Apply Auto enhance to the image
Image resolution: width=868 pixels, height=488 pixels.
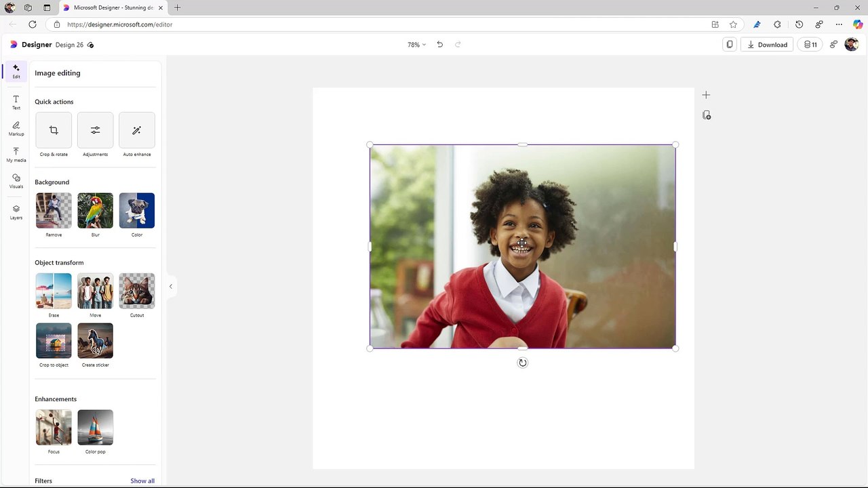click(136, 130)
